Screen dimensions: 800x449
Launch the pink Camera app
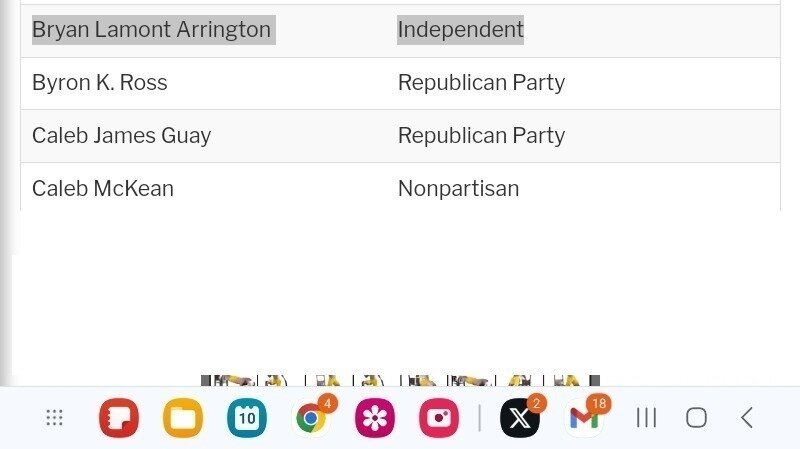[439, 418]
